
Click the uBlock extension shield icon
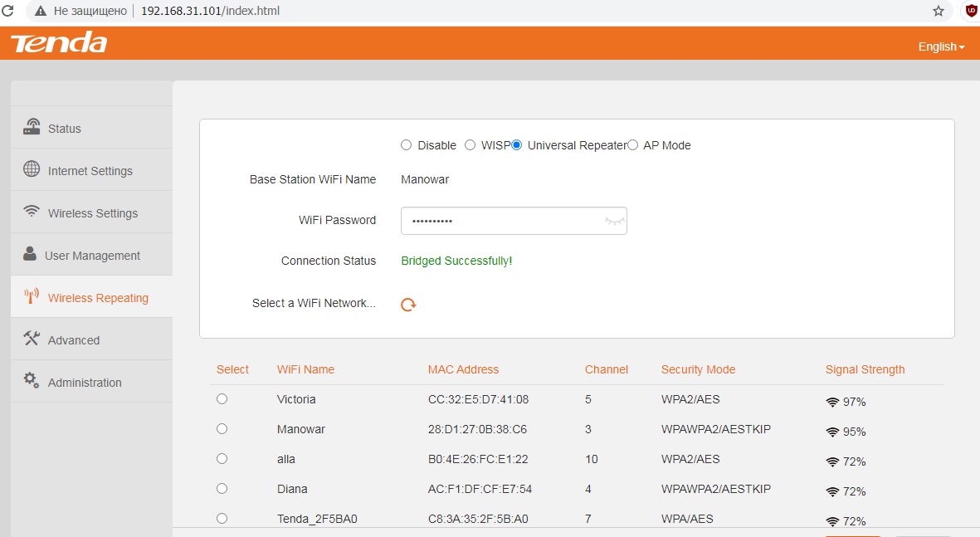971,10
